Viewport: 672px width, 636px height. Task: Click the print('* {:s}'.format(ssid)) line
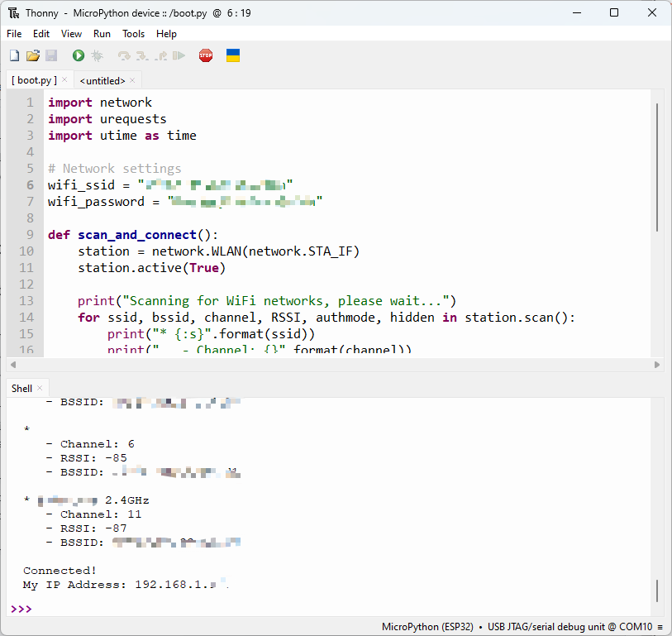pos(211,334)
